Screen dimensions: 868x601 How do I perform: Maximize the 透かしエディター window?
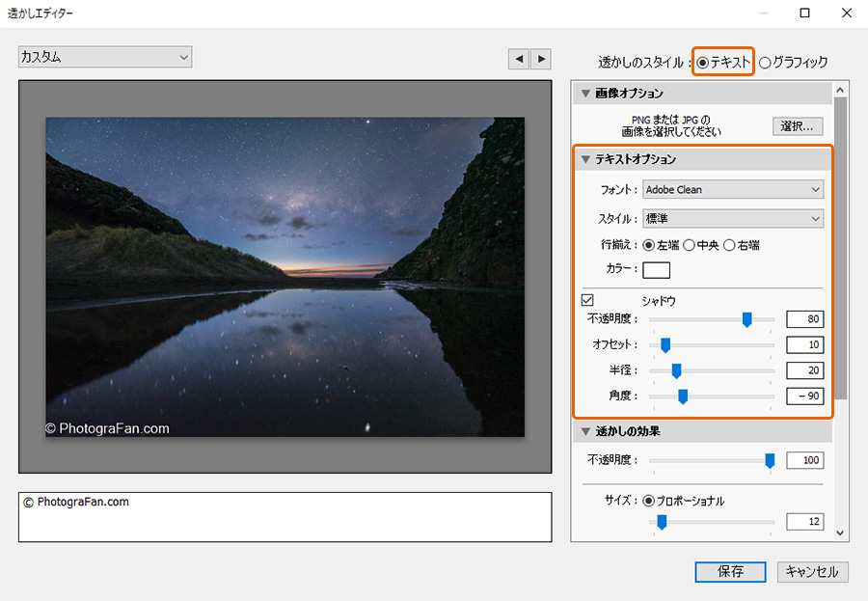[805, 13]
